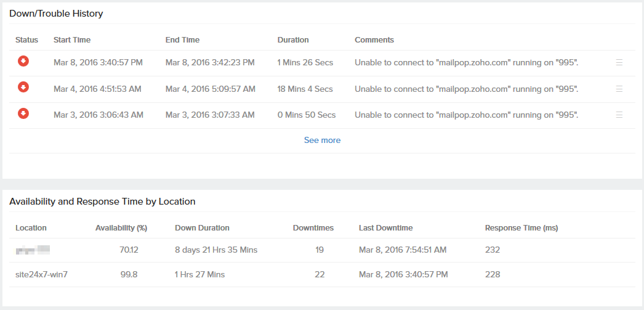Image resolution: width=644 pixels, height=310 pixels.
Task: Open the row menu for the Mar 8 outage
Action: pyautogui.click(x=619, y=63)
